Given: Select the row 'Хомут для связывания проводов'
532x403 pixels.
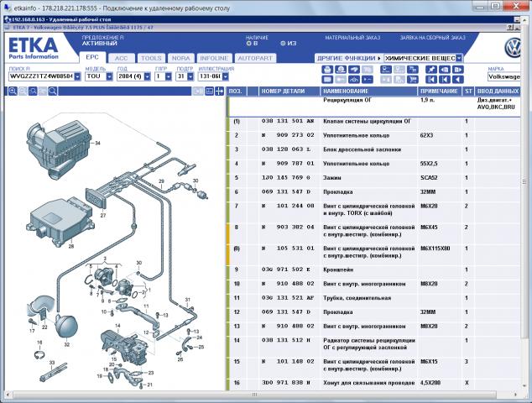Looking at the screenshot, I should coord(373,383).
